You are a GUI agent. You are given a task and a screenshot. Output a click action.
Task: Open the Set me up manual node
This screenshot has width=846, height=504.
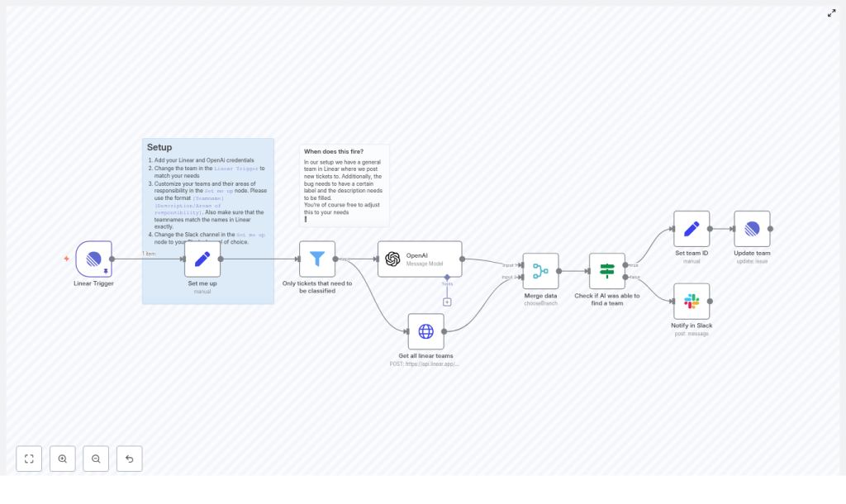pos(202,259)
